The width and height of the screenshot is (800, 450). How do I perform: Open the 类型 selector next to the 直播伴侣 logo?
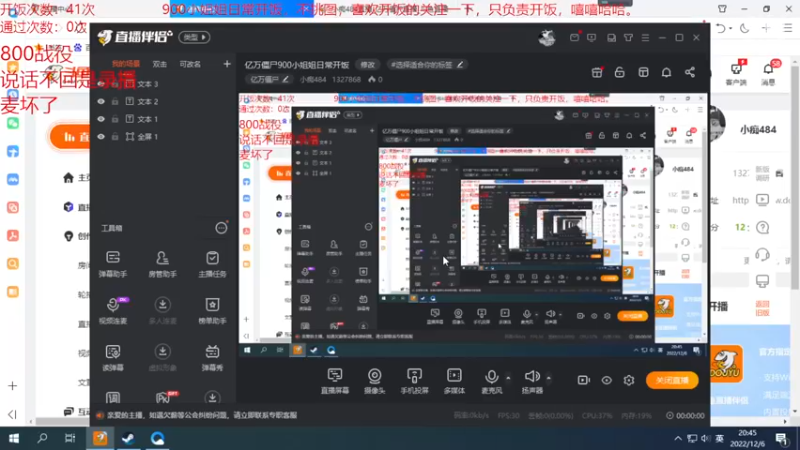pos(194,37)
